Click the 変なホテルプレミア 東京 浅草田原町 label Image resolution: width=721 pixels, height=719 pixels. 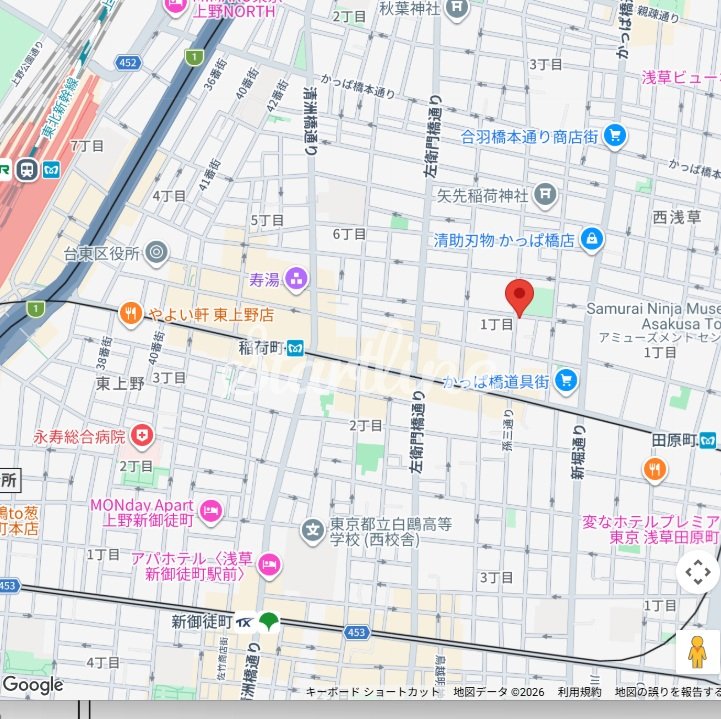click(651, 529)
